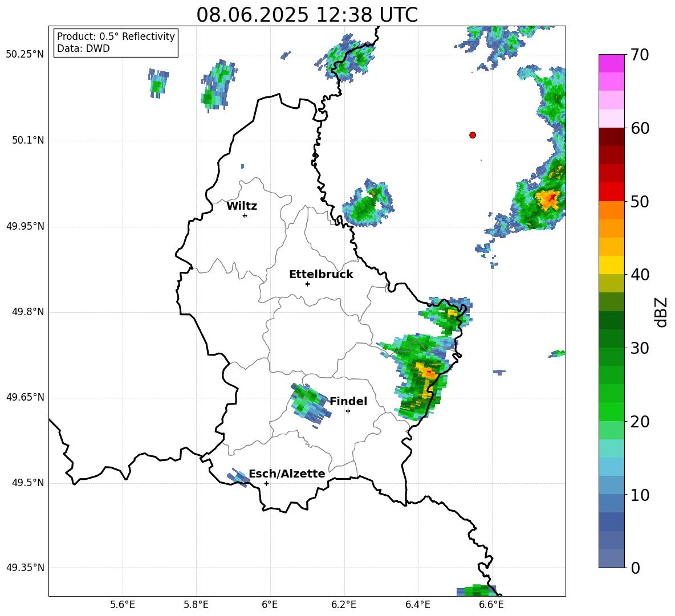Click the Ettelbruck station cross marker
Viewport: 675px width, 616px height.
307,284
